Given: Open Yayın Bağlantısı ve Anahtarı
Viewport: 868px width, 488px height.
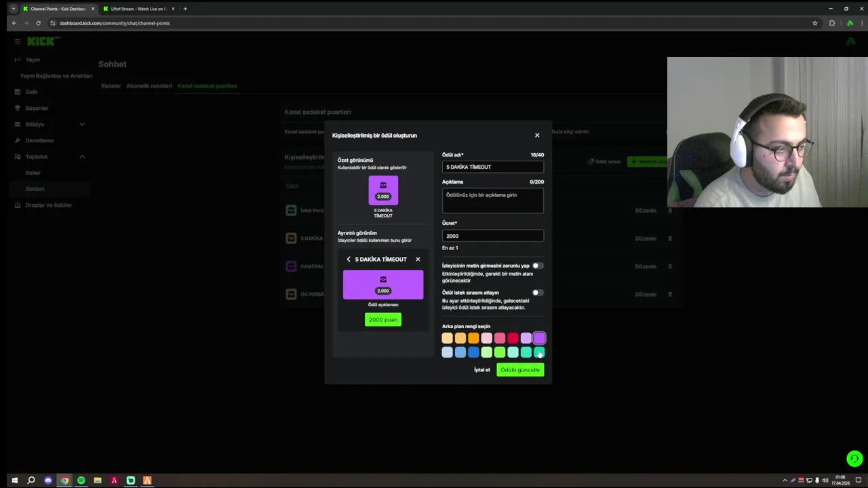Looking at the screenshot, I should pyautogui.click(x=56, y=76).
